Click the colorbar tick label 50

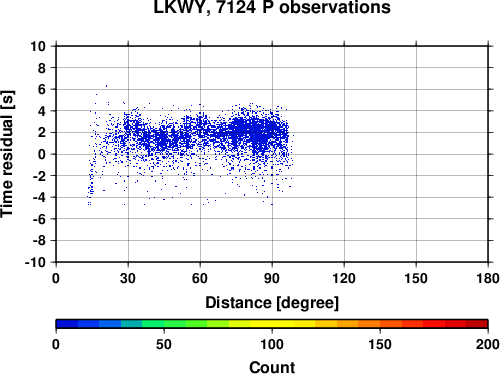(x=164, y=344)
